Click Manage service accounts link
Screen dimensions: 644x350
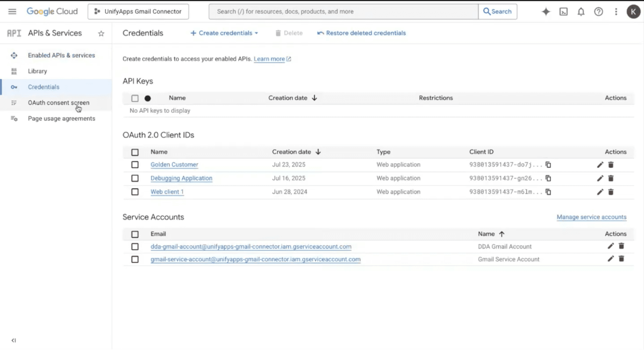tap(591, 217)
